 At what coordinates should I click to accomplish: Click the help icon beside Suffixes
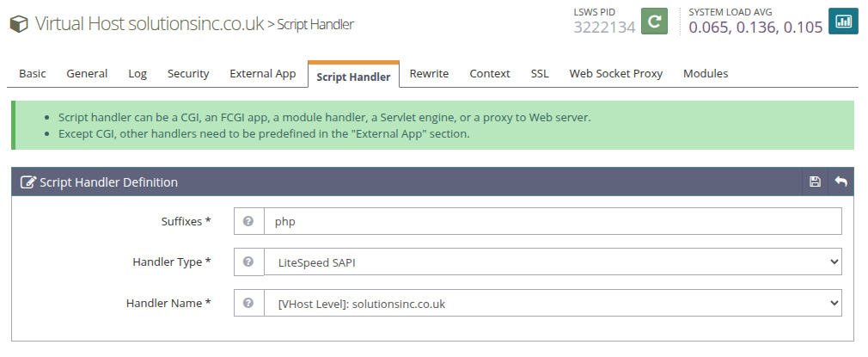pyautogui.click(x=248, y=221)
